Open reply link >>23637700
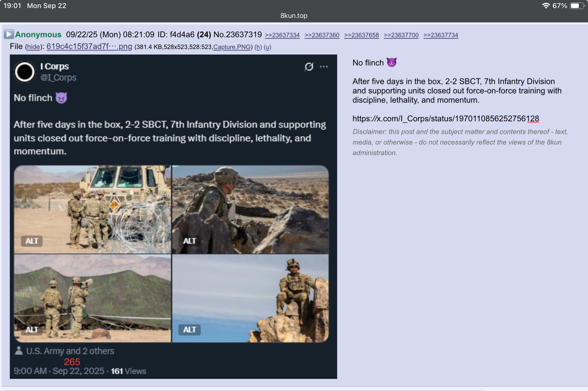 point(401,35)
